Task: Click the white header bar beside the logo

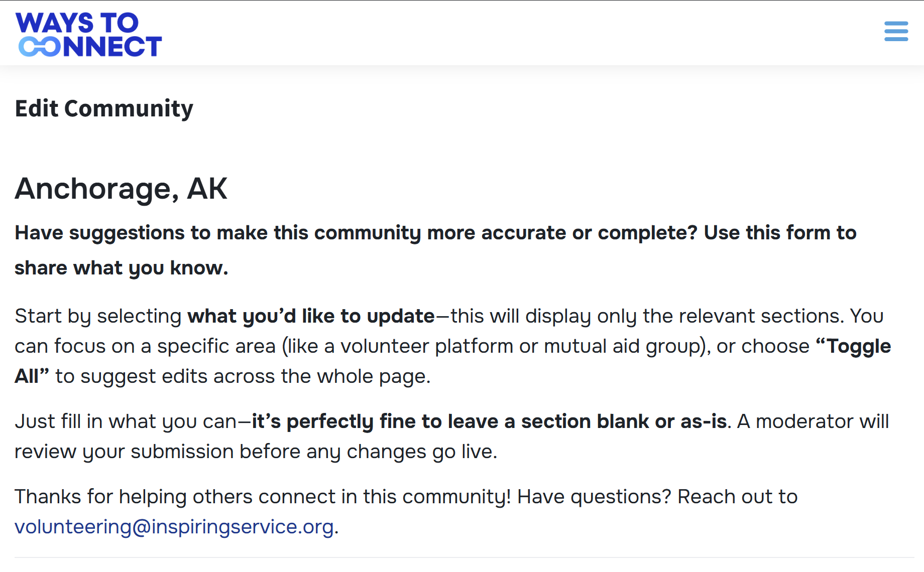Action: coord(502,33)
